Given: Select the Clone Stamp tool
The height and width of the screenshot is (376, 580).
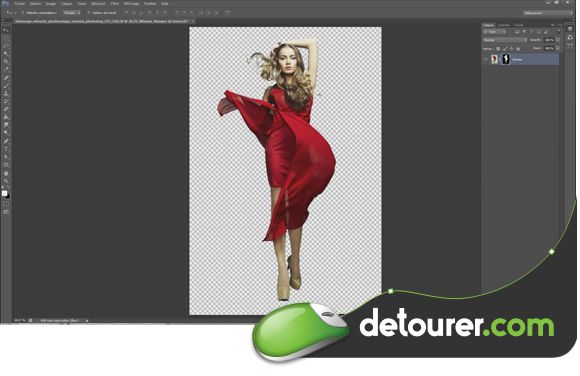Looking at the screenshot, I should (x=6, y=93).
